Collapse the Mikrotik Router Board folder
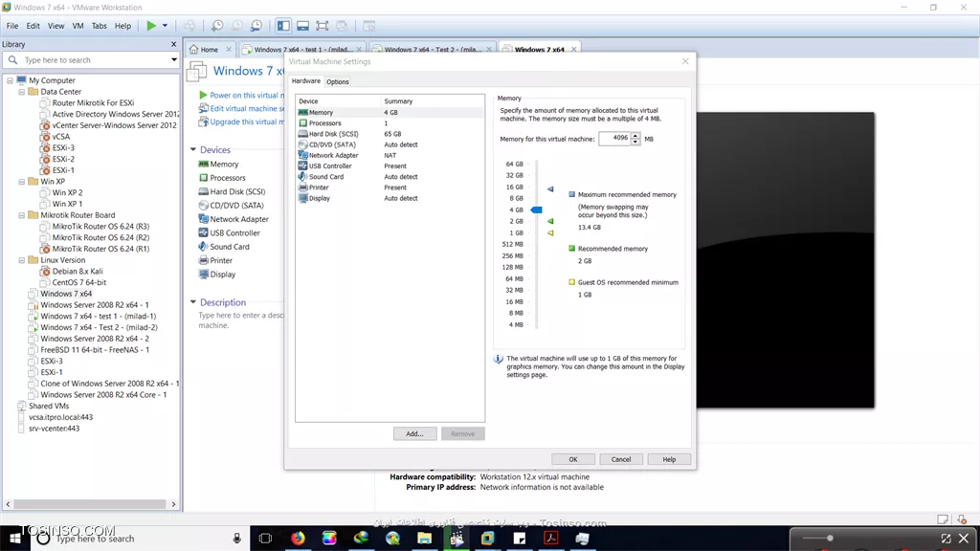 point(22,215)
